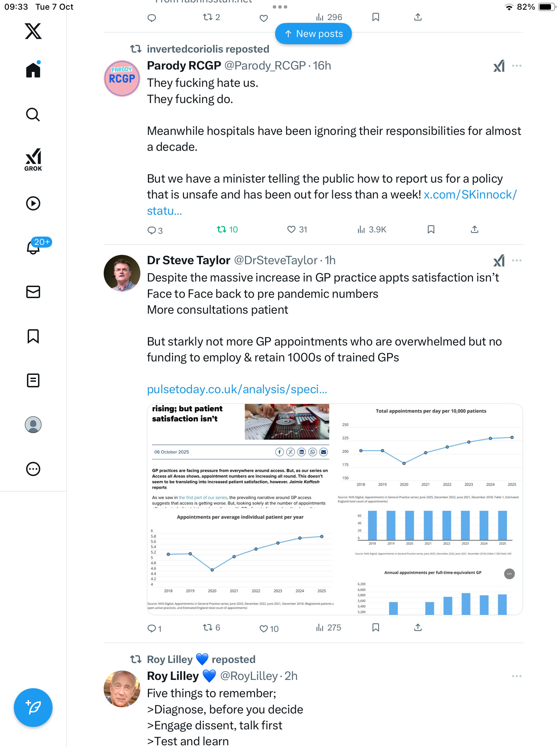Undo repost on Parody RCGP post
The height and width of the screenshot is (747, 560).
pyautogui.click(x=222, y=229)
